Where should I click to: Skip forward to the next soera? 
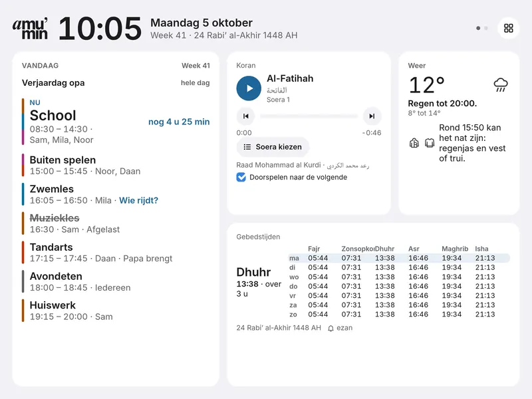click(x=372, y=116)
